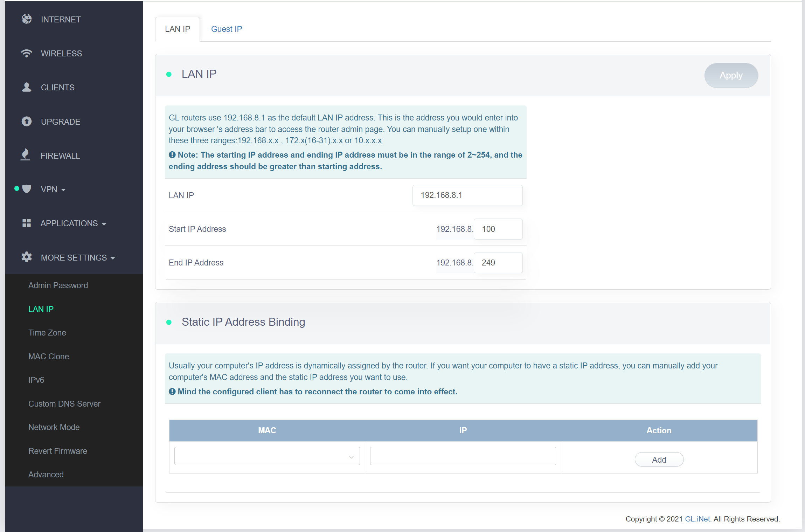Open the INTERNET menu
805x532 pixels.
point(61,19)
